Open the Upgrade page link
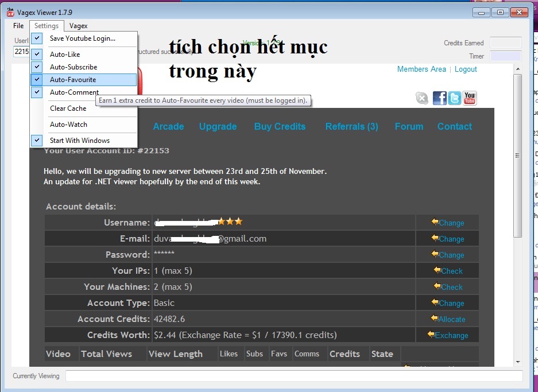 tap(218, 126)
